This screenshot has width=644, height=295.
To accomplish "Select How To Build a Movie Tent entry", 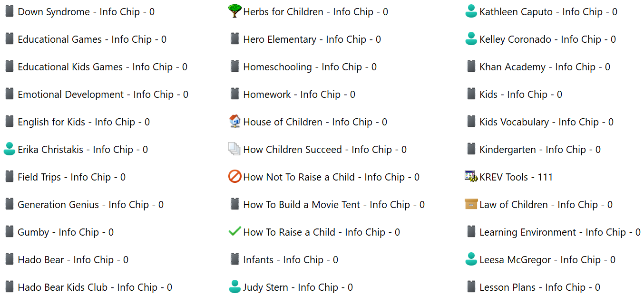I will point(333,205).
